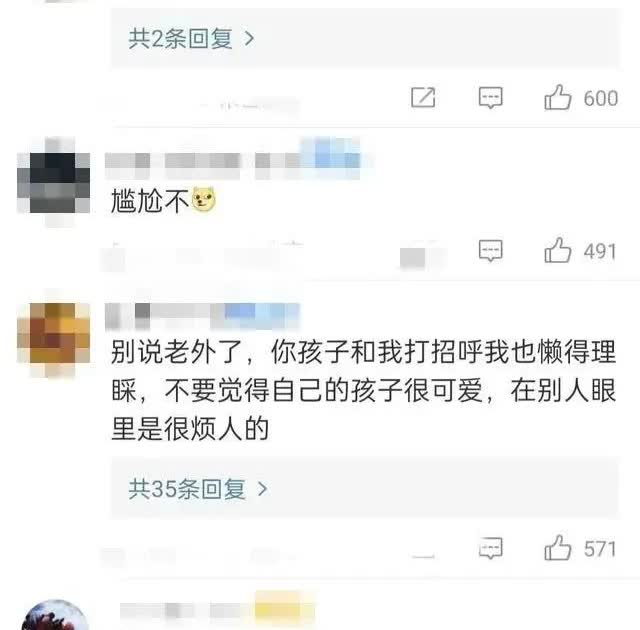Expand 共2条回复 replies

(365, 38)
